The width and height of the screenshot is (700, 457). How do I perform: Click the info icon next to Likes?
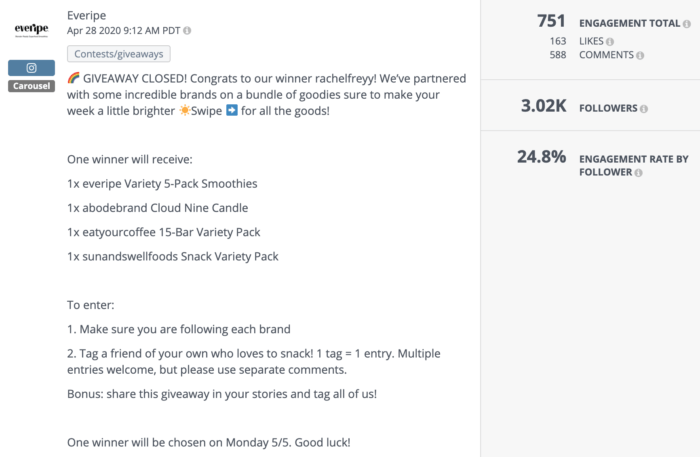(610, 42)
